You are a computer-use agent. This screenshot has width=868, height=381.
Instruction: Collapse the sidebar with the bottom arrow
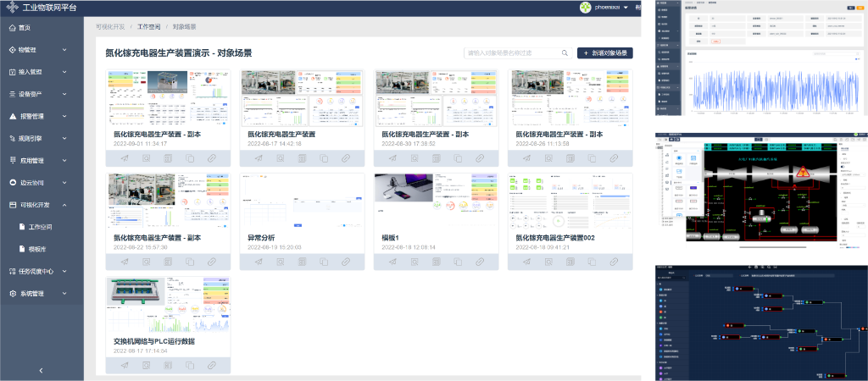click(x=42, y=371)
